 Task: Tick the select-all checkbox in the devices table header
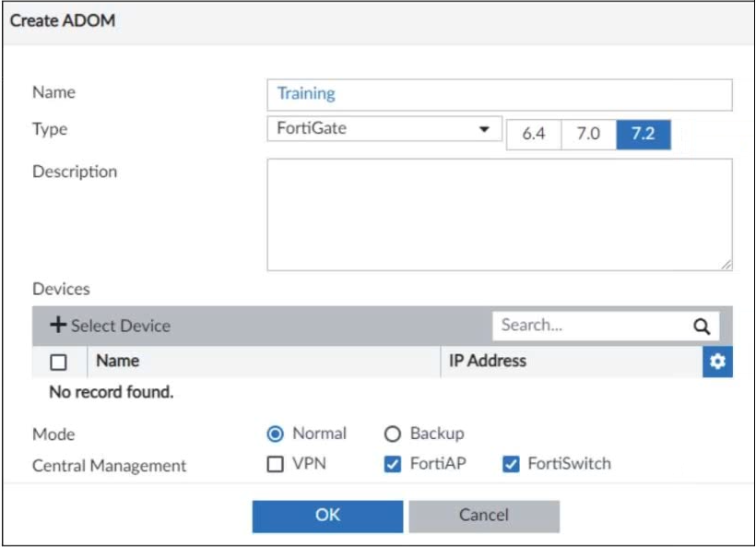pos(58,363)
